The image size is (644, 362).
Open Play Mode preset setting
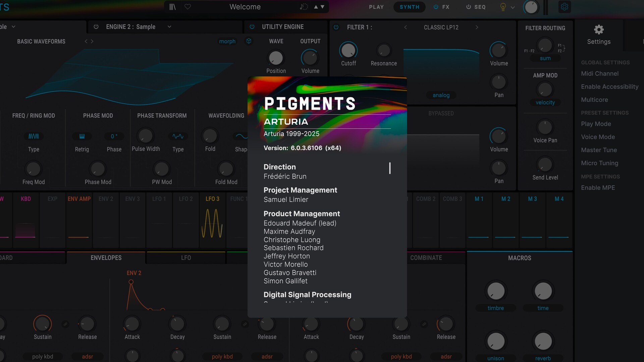coord(596,124)
